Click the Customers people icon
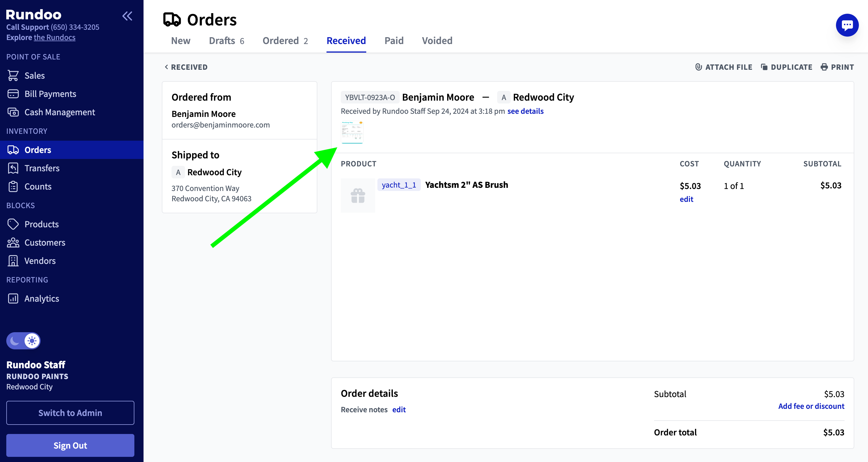This screenshot has height=462, width=868. coord(13,242)
